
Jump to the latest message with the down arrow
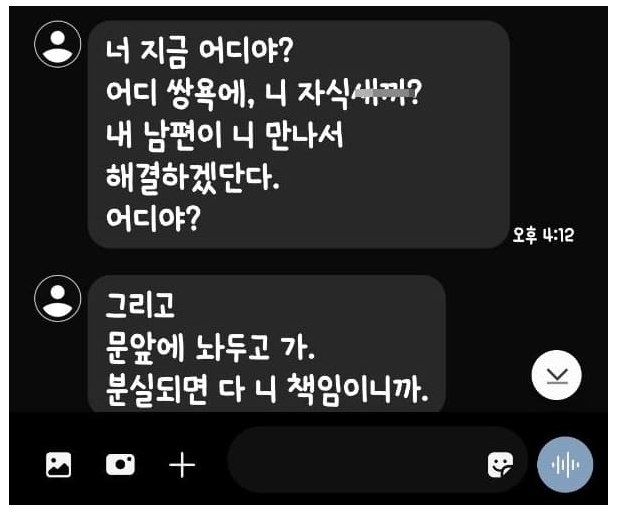click(x=557, y=375)
